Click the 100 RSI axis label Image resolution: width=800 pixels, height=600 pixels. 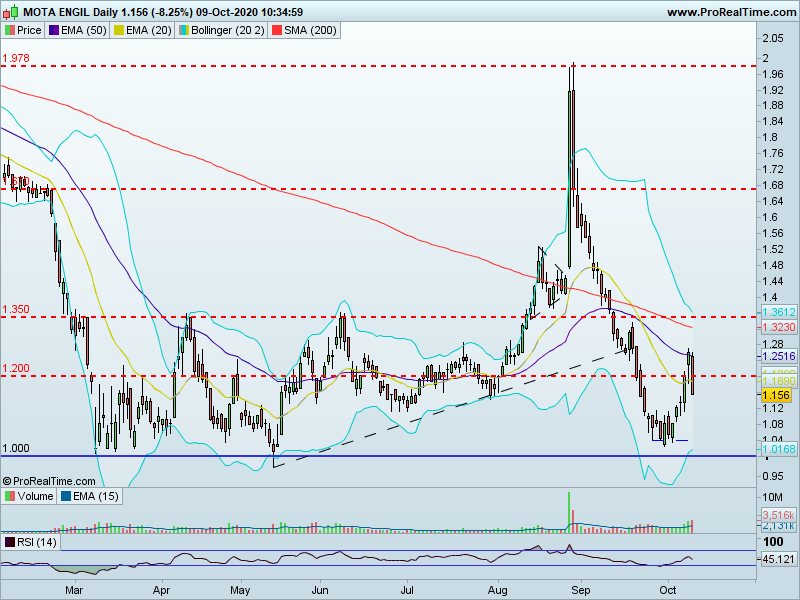click(x=772, y=542)
